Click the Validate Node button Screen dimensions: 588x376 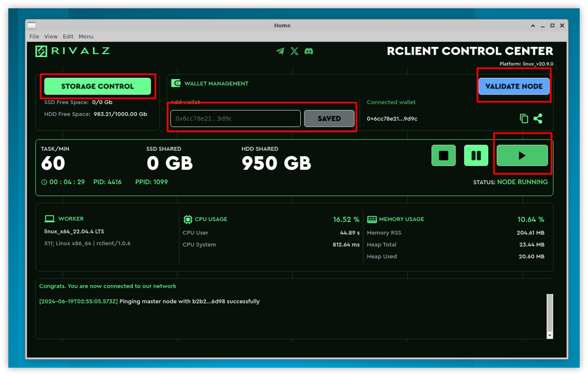tap(514, 86)
